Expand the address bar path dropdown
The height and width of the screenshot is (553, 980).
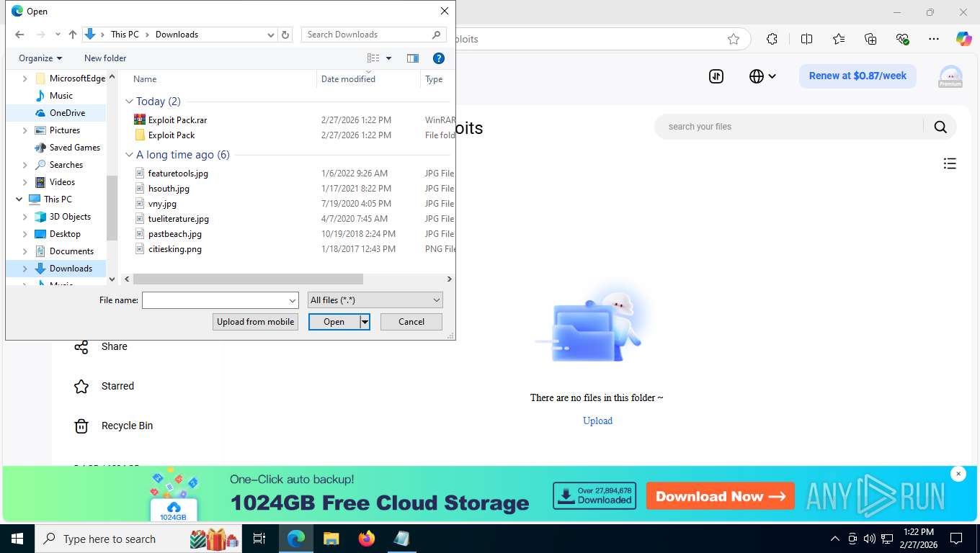tap(271, 35)
